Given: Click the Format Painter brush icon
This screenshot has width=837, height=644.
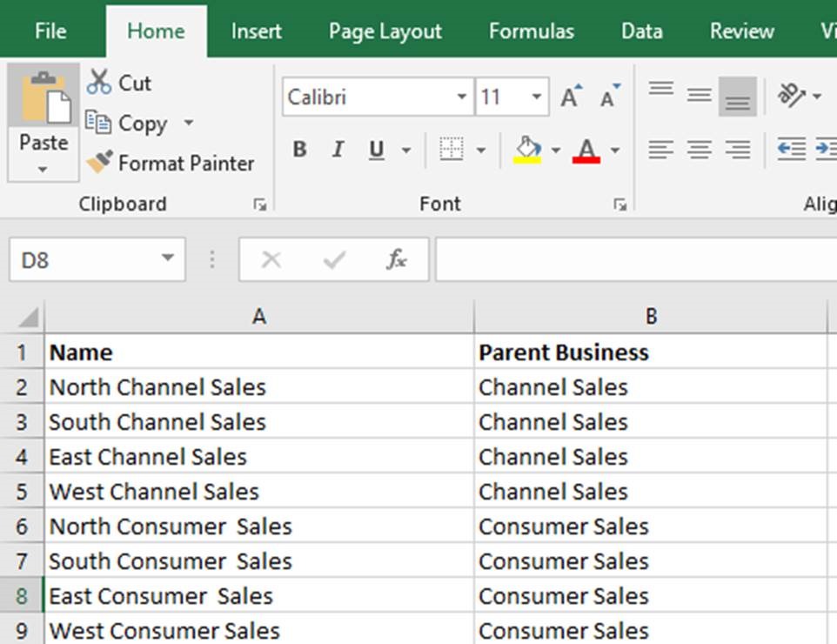Looking at the screenshot, I should (x=99, y=163).
